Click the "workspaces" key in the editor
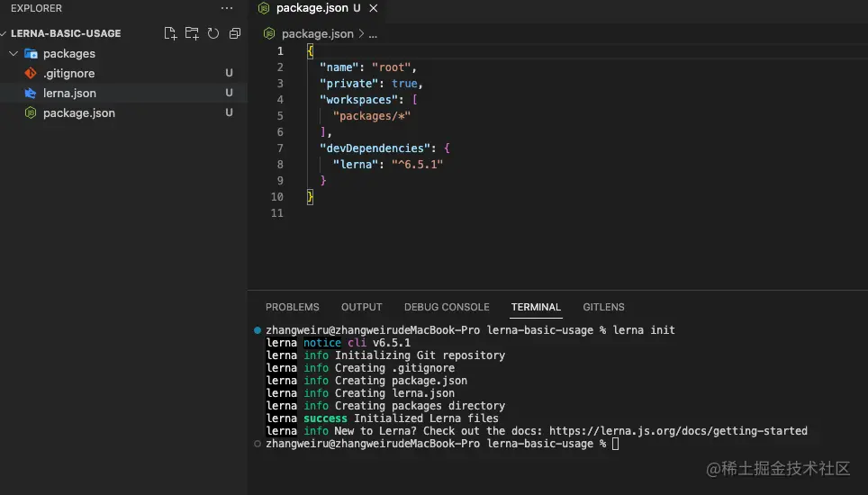 click(x=358, y=100)
